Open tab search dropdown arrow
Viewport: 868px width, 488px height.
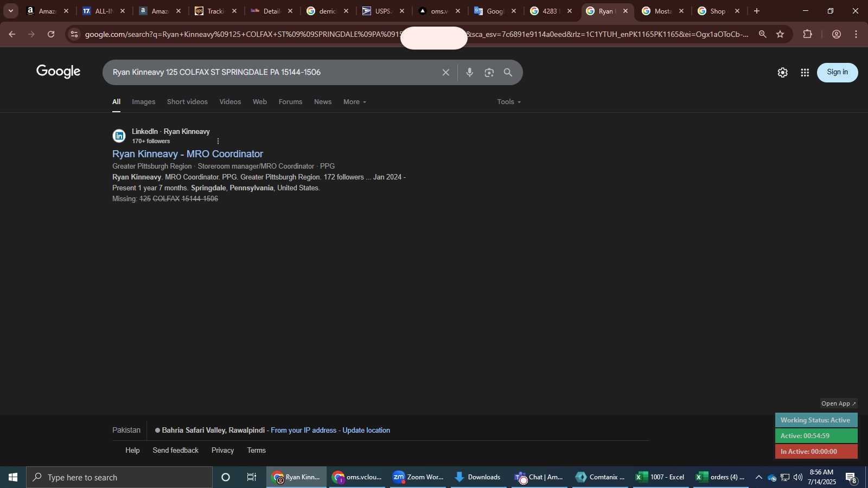[10, 11]
